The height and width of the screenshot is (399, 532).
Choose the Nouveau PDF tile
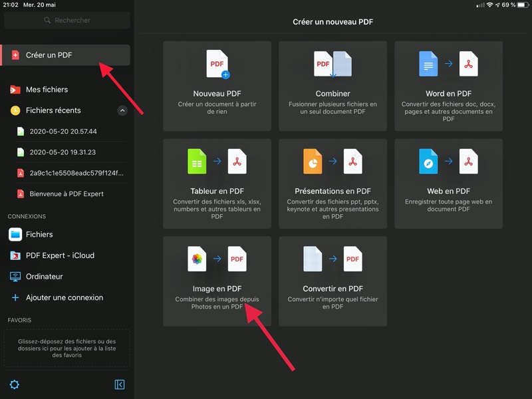click(217, 85)
